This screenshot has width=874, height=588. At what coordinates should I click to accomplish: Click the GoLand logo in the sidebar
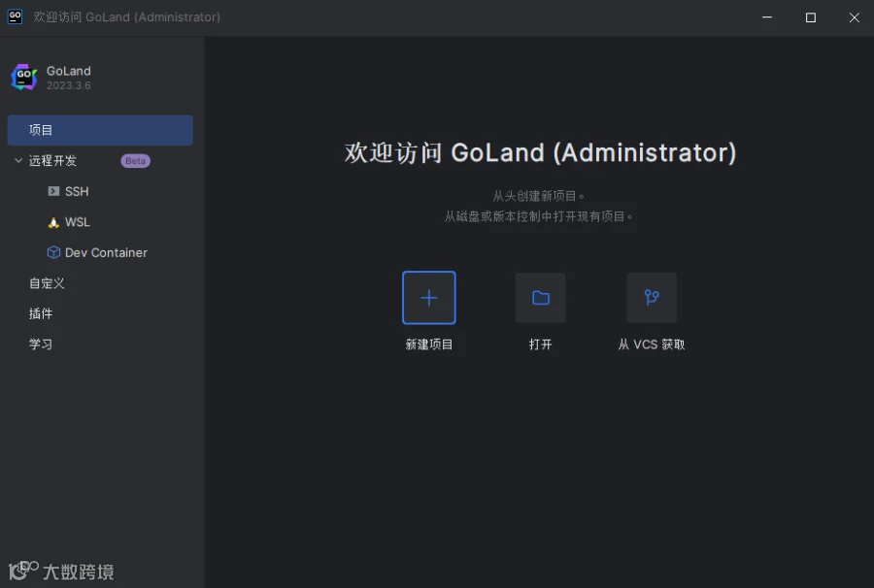(24, 78)
